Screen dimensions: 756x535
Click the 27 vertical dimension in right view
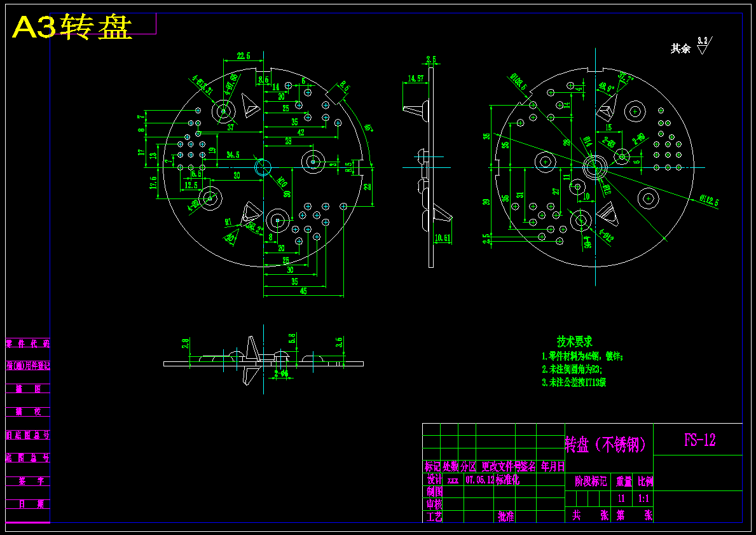(x=556, y=191)
